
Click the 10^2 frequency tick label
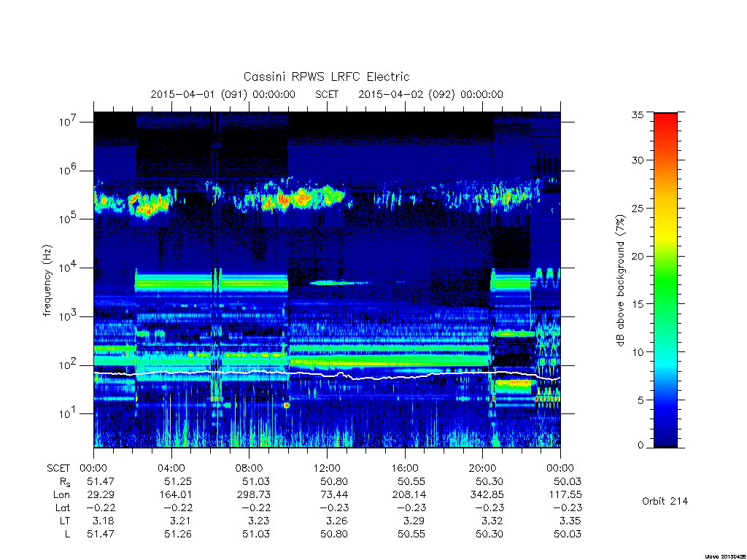[69, 365]
